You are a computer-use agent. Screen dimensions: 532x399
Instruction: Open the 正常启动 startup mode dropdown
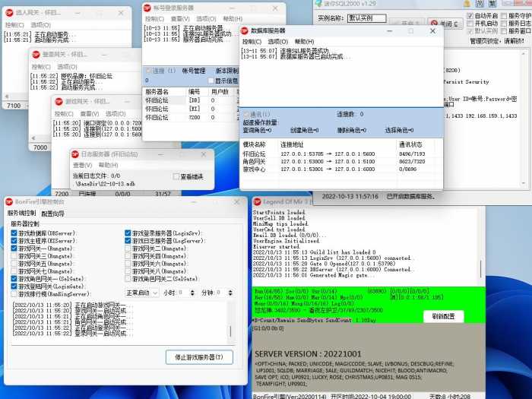tap(142, 293)
